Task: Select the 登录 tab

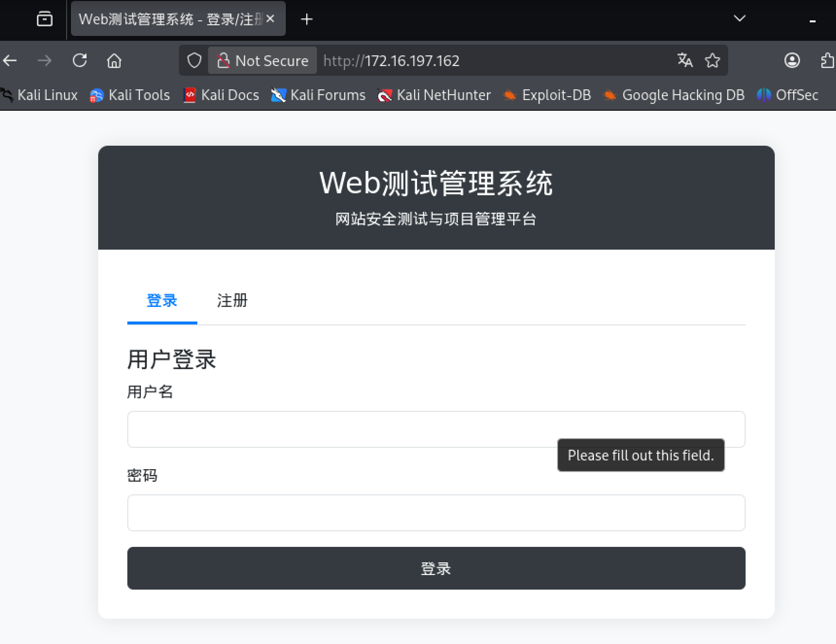Action: (162, 301)
